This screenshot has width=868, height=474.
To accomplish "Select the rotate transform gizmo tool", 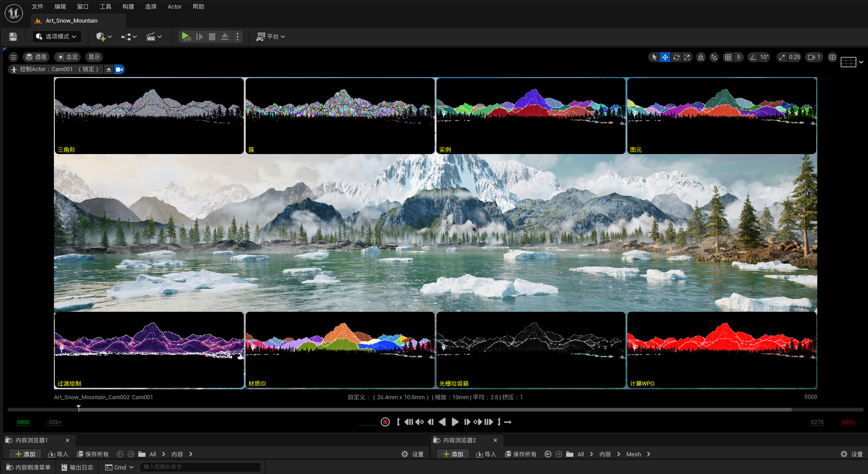I will click(676, 57).
